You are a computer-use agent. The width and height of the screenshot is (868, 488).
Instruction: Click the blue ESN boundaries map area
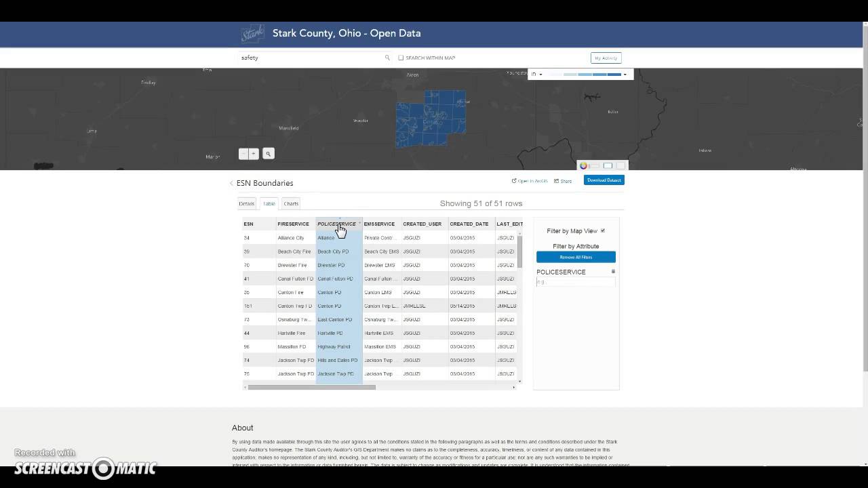click(x=431, y=119)
